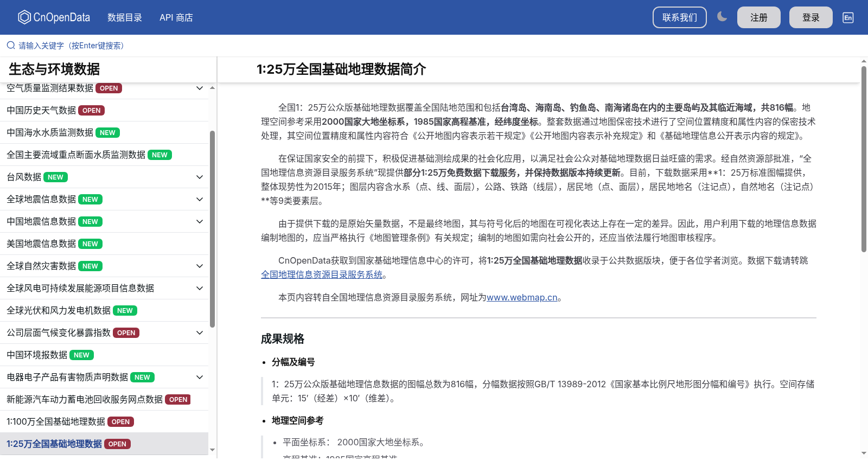Click the OPEN badge beside 中国历史天气数据
The height and width of the screenshot is (467, 868).
coord(92,110)
